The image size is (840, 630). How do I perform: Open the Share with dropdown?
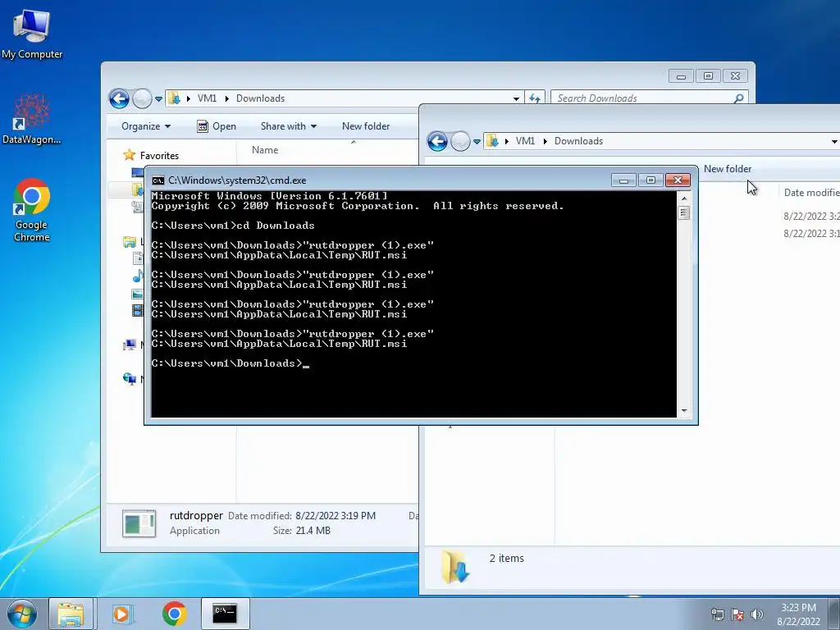point(288,126)
